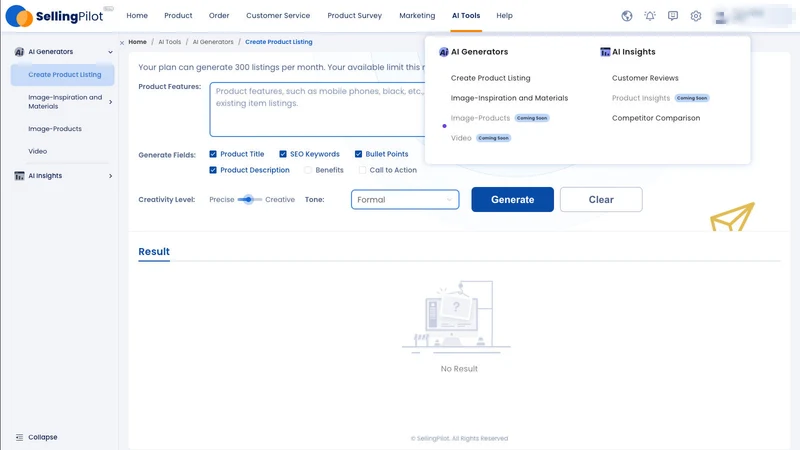This screenshot has width=800, height=450.
Task: Click Image-Products in the dropdown panel
Action: pyautogui.click(x=480, y=118)
